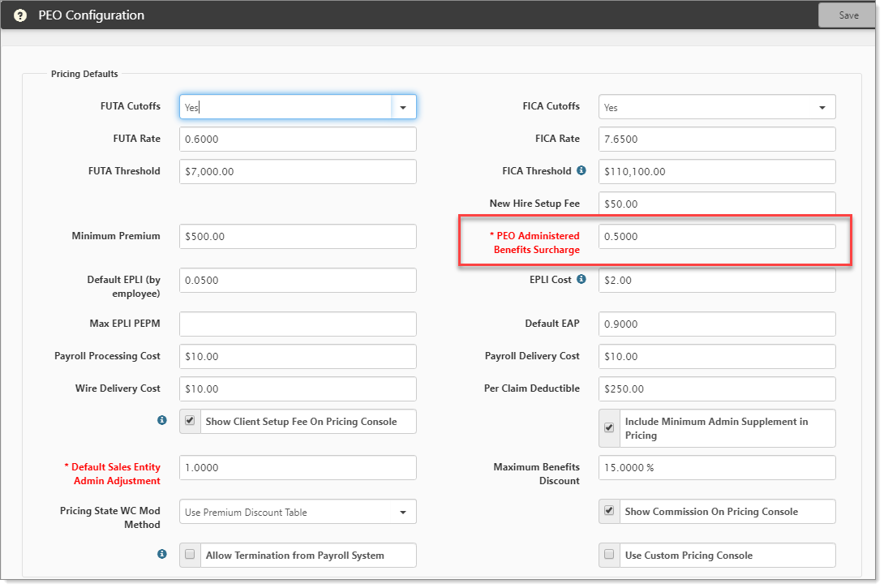The image size is (884, 588).
Task: Click the Save button
Action: click(848, 15)
